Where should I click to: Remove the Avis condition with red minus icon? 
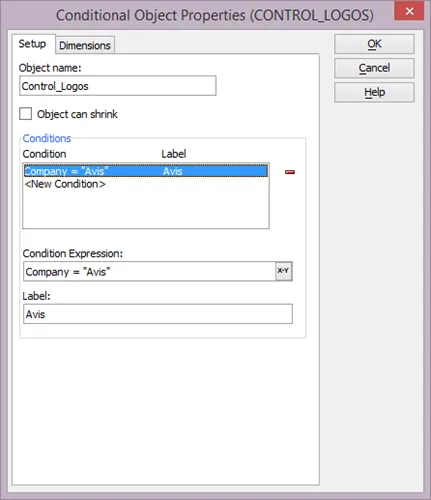(x=290, y=172)
